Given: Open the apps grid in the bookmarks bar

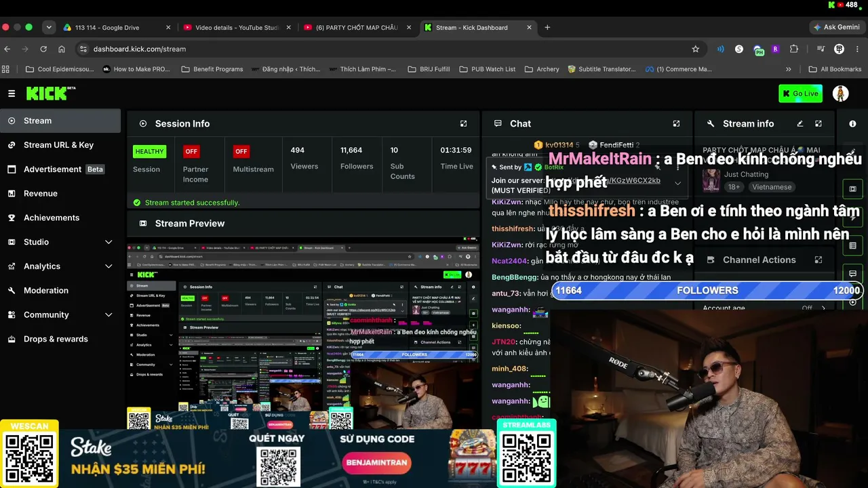Looking at the screenshot, I should 6,69.
